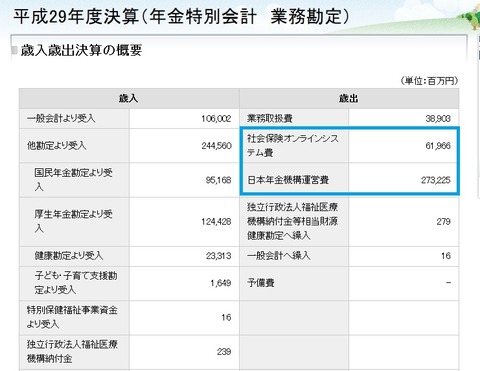Click the value 106,002
Viewport: 480px width, 371px height.
(x=216, y=119)
